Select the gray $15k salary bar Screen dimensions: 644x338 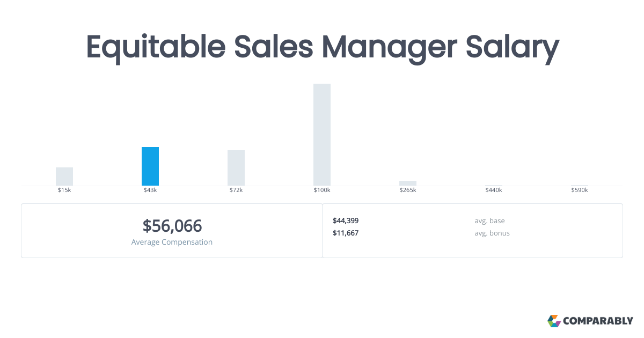point(64,177)
